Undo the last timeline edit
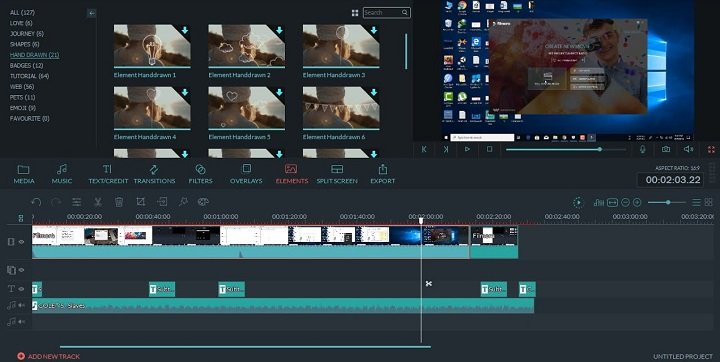 [36, 202]
